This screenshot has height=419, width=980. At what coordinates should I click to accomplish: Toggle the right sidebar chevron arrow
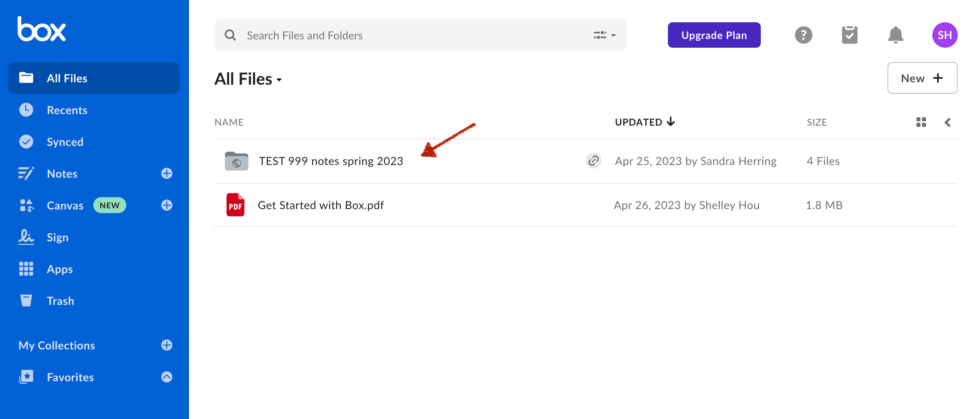(947, 122)
